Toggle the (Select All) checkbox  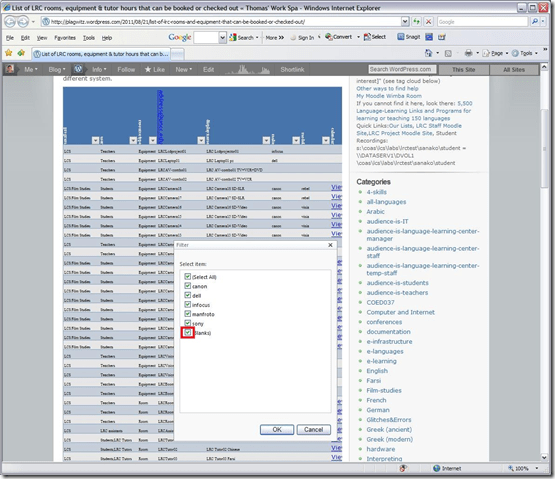188,276
